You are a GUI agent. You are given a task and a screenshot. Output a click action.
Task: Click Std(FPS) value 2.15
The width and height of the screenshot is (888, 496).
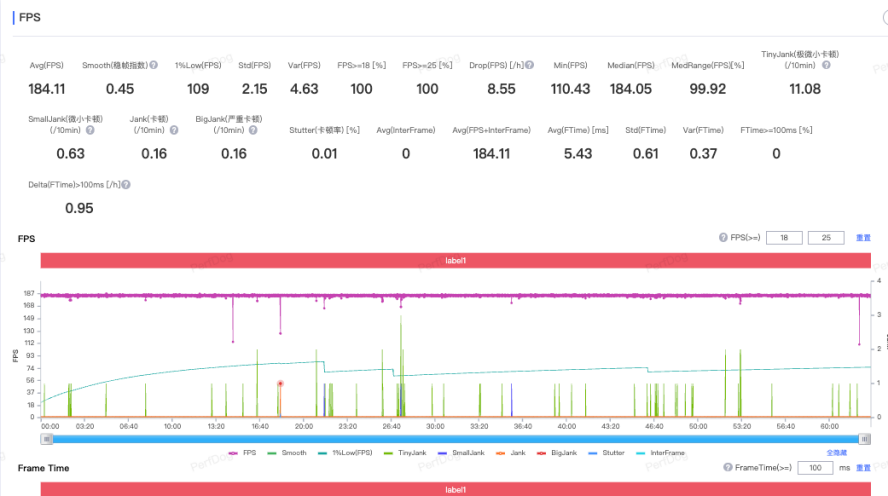pyautogui.click(x=254, y=89)
